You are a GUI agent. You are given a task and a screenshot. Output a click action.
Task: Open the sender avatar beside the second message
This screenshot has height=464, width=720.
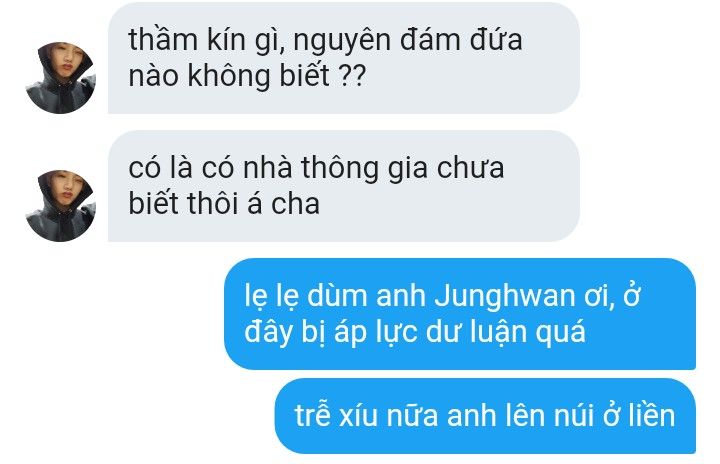[61, 206]
